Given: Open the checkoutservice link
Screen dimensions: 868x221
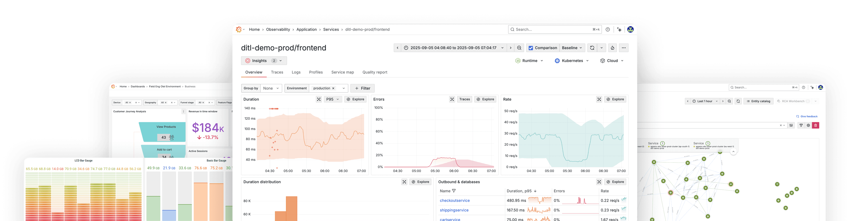Looking at the screenshot, I should (x=455, y=200).
